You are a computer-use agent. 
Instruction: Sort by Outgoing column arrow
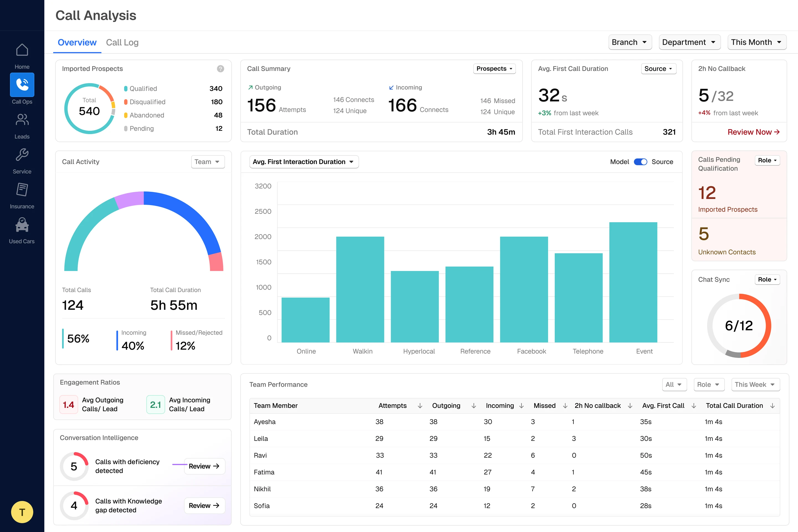(x=474, y=406)
